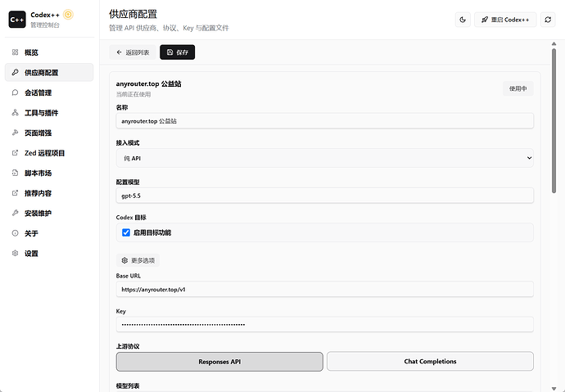Click the 供应商配置 page title
Viewport: 565px width, 392px height.
pos(133,15)
